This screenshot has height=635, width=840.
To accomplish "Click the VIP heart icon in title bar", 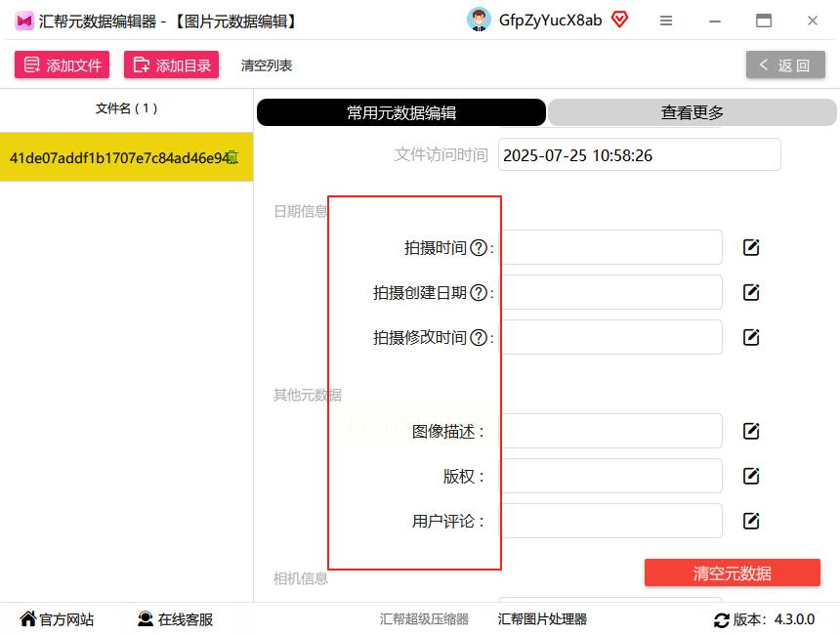I will coord(619,20).
